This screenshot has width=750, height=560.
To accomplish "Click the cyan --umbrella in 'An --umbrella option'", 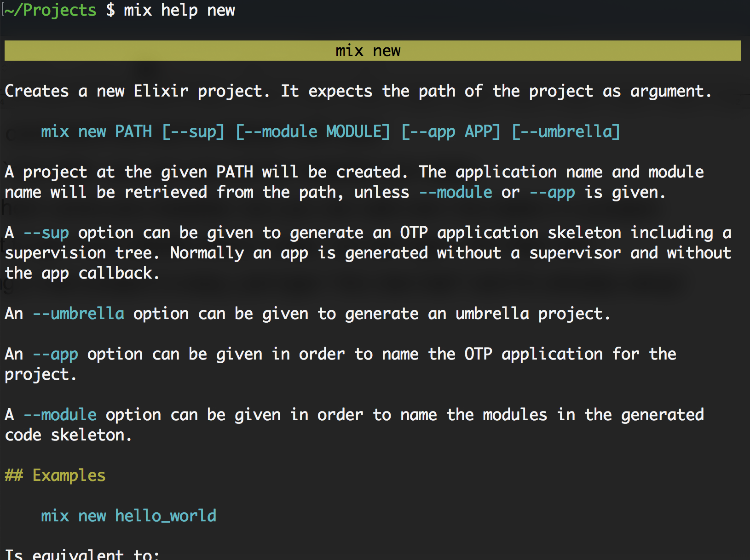I will 78,314.
